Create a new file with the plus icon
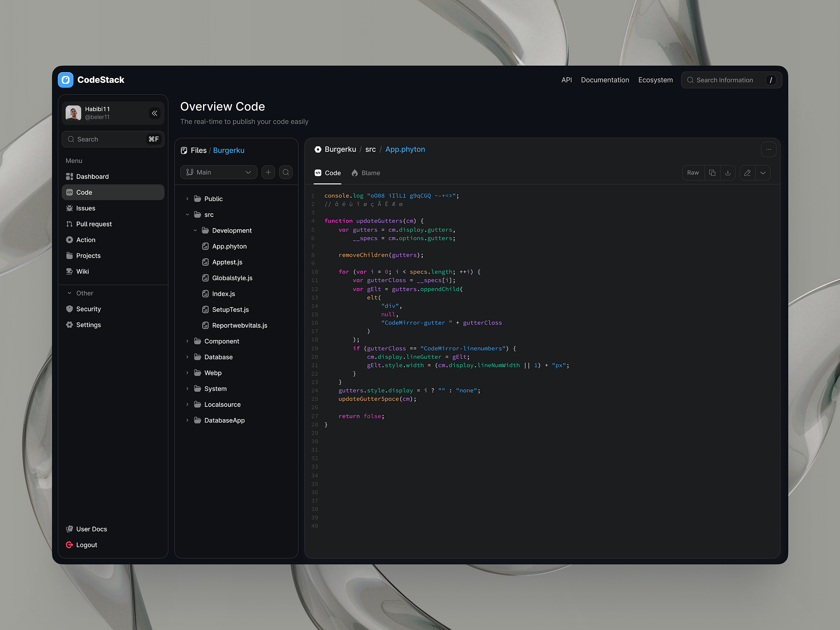Viewport: 840px width, 630px height. click(x=268, y=172)
